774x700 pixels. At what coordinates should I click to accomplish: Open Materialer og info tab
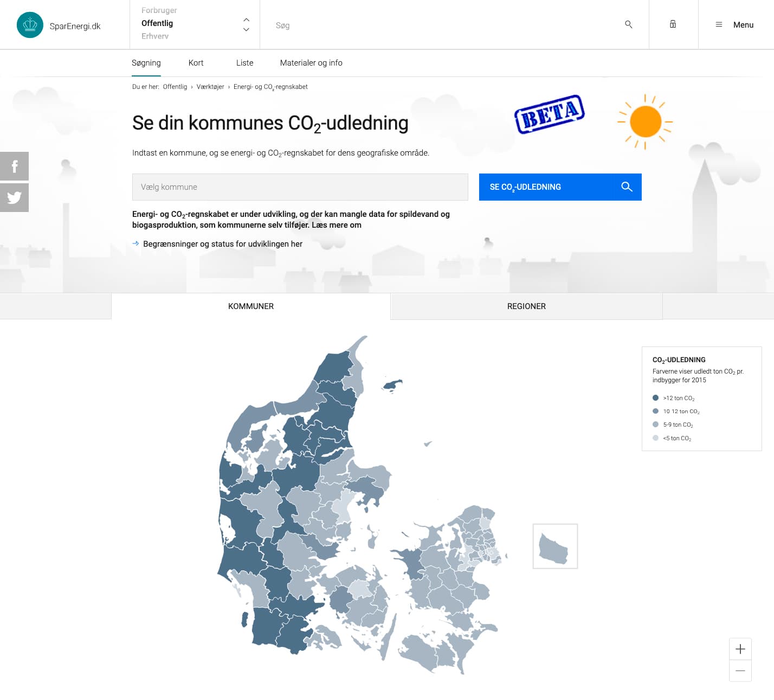311,63
